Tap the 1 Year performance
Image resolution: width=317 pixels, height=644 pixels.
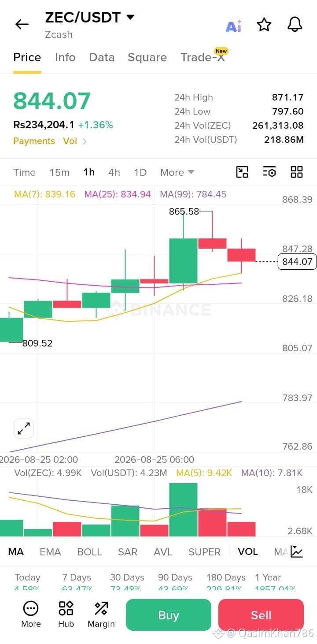pyautogui.click(x=275, y=582)
